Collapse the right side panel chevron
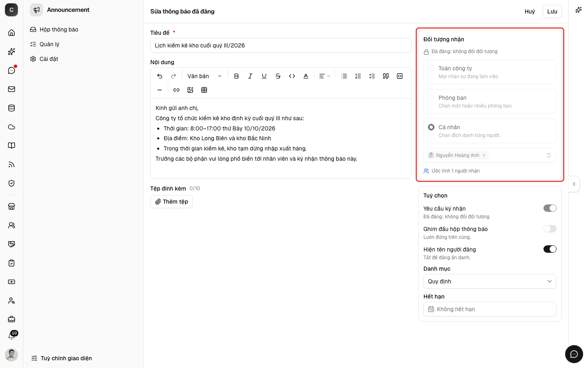Viewport: 588px width, 368px height. (x=574, y=184)
